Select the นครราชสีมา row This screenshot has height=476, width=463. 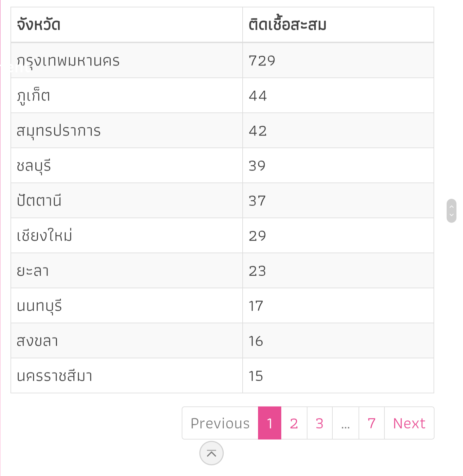coord(54,376)
